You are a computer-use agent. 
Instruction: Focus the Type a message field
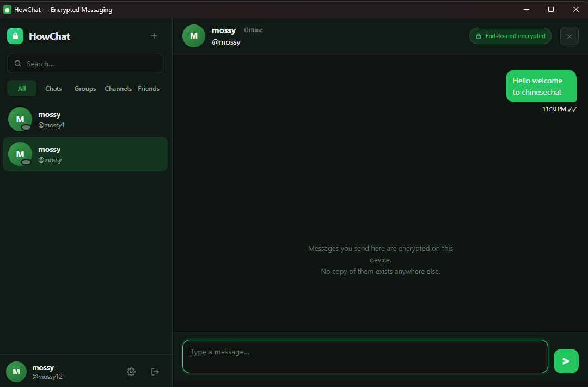tap(365, 357)
